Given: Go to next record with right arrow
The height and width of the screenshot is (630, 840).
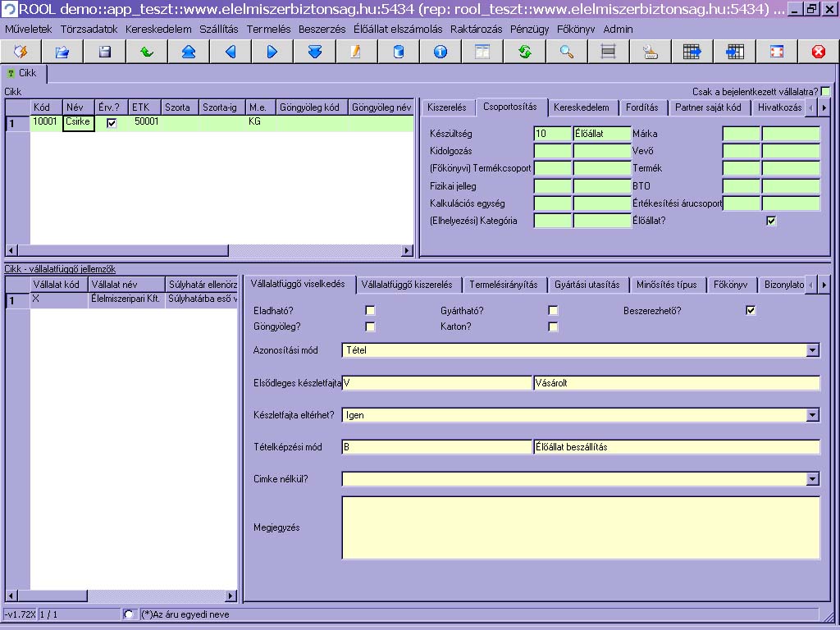Looking at the screenshot, I should [272, 52].
